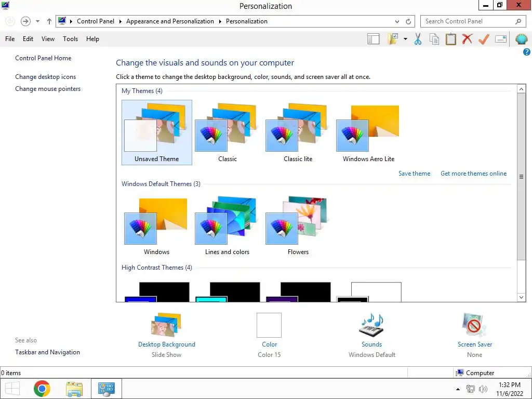This screenshot has height=399, width=532.
Task: Open Taskbar and Navigation link
Action: click(47, 352)
